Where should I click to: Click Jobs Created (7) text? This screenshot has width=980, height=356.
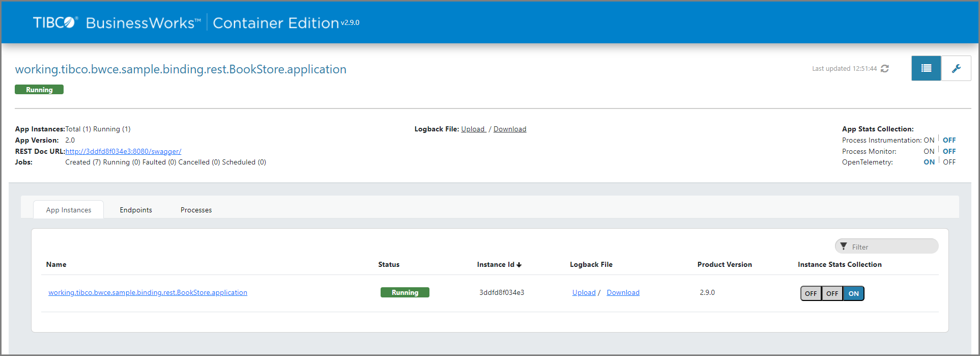click(x=83, y=162)
